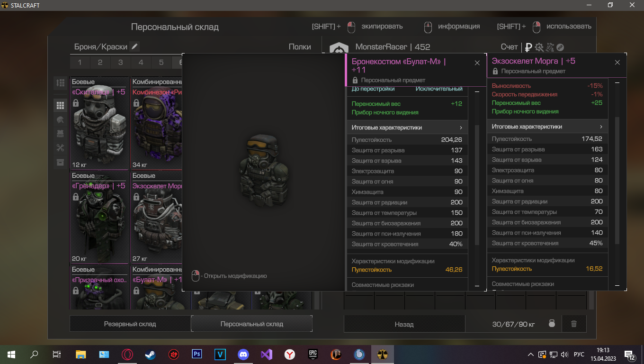Click orange Пулестойкость 16,52 modification row
This screenshot has width=644, height=364.
547,269
